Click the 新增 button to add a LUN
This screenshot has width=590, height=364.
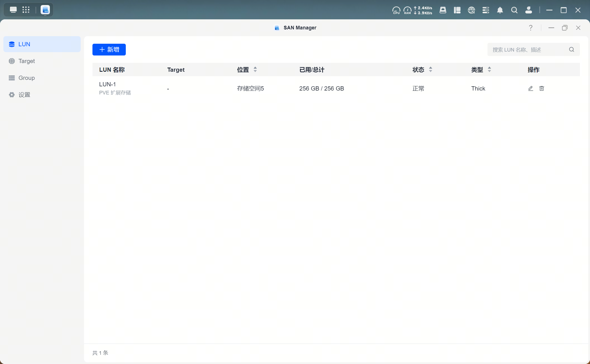[x=109, y=50]
